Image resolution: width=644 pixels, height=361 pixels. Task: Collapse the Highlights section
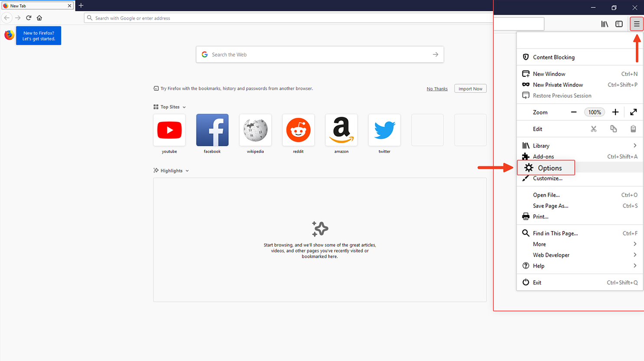[x=187, y=171]
